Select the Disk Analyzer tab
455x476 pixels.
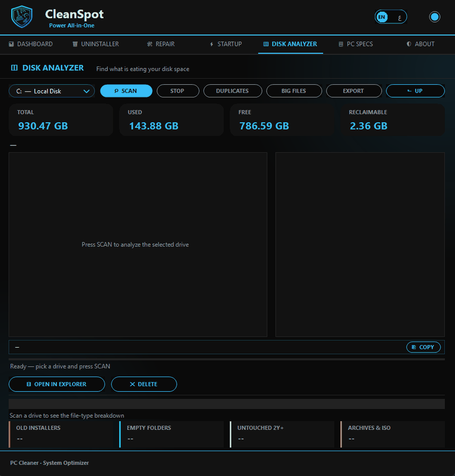290,44
